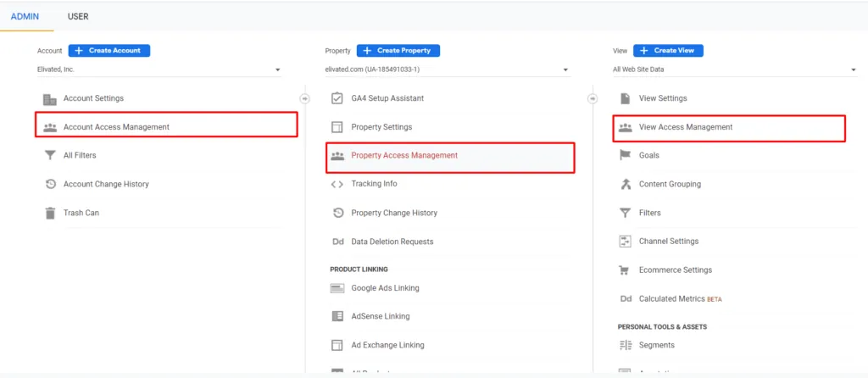Click the Ad Exchange Linking icon
Viewport: 868px width, 378px height.
click(x=337, y=345)
